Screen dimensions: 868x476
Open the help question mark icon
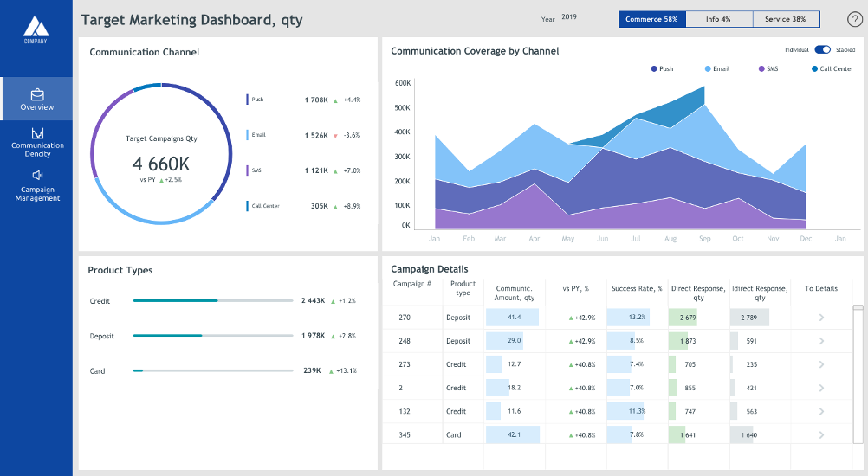pyautogui.click(x=855, y=19)
